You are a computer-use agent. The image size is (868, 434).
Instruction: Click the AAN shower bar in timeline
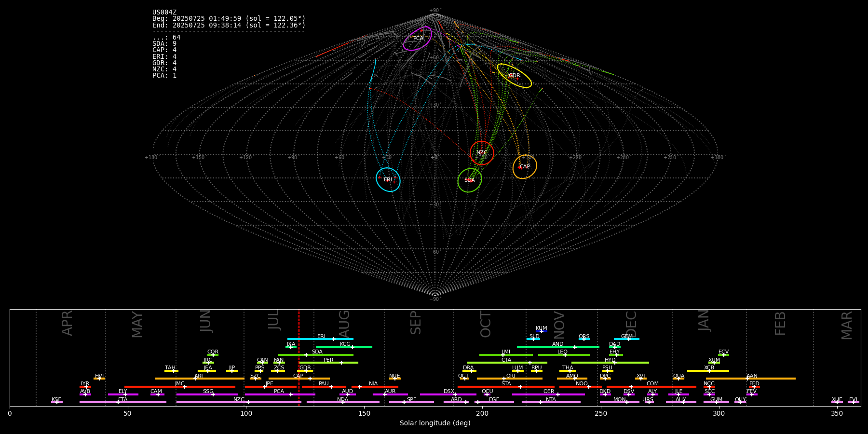(x=751, y=379)
